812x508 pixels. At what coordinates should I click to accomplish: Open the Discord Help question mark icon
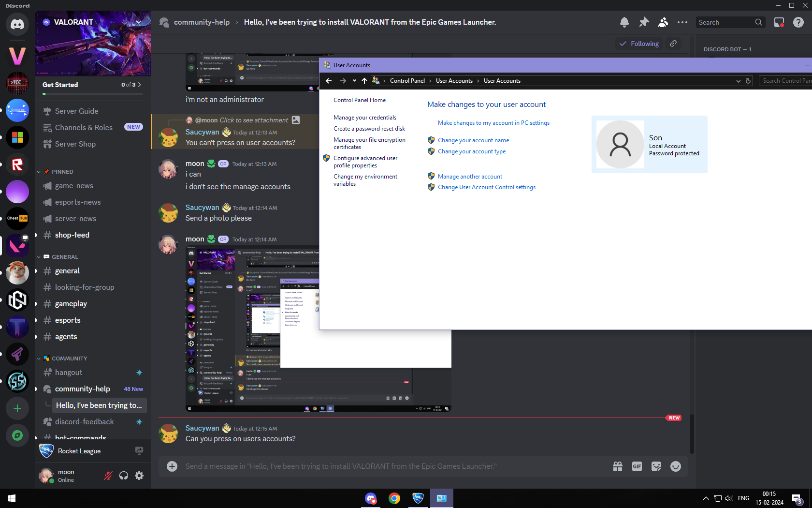pos(798,22)
